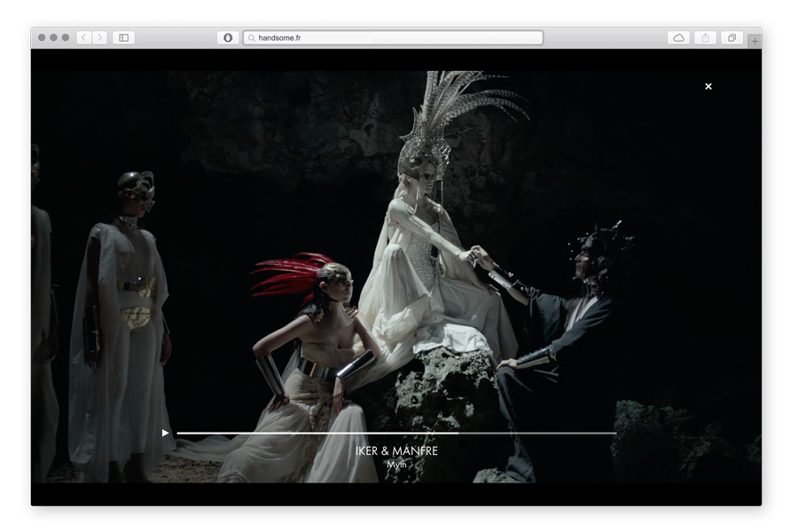Open the iCloud Tabs cloud icon
The image size is (790, 532).
click(x=678, y=38)
